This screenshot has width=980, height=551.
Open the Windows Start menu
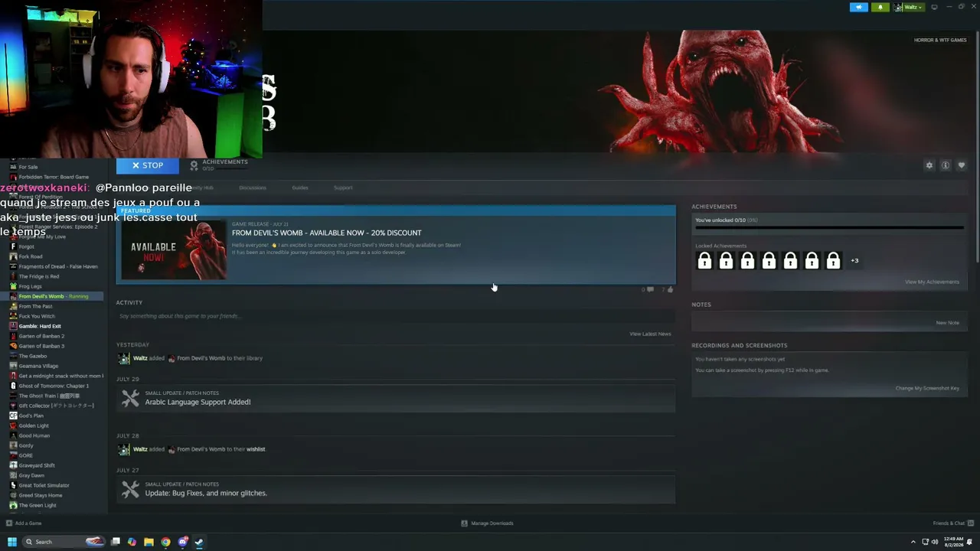[x=11, y=542]
